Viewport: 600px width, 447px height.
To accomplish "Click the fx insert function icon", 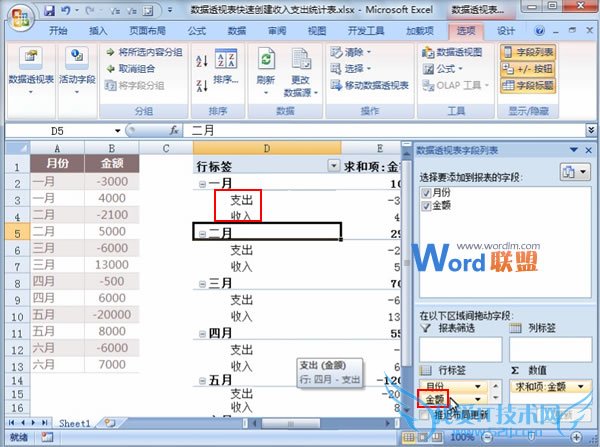I will pyautogui.click(x=174, y=131).
